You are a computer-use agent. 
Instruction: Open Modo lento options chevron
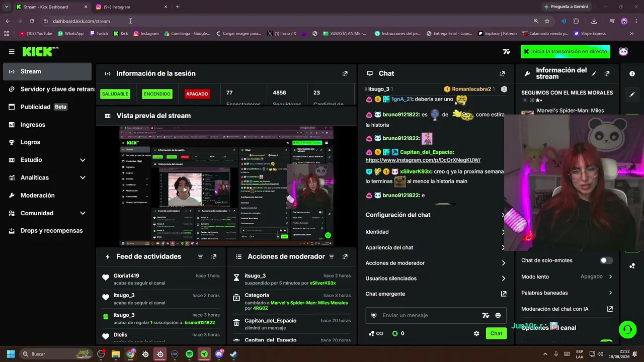point(610,277)
